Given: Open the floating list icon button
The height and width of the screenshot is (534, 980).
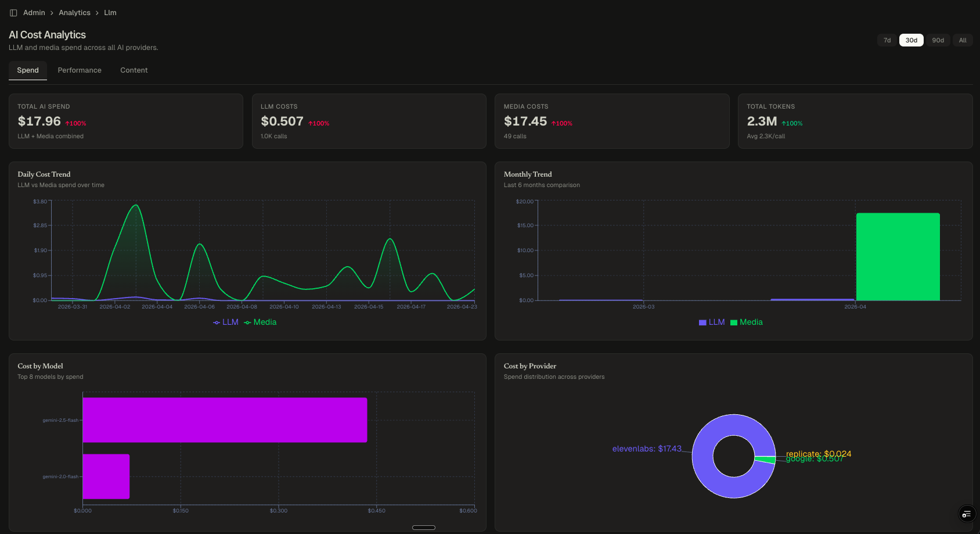Looking at the screenshot, I should coord(966,514).
